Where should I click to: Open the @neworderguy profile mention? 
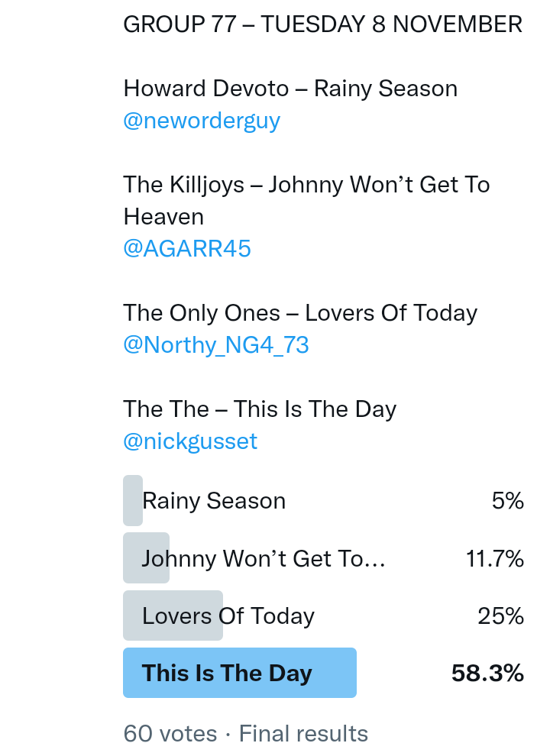click(x=202, y=121)
